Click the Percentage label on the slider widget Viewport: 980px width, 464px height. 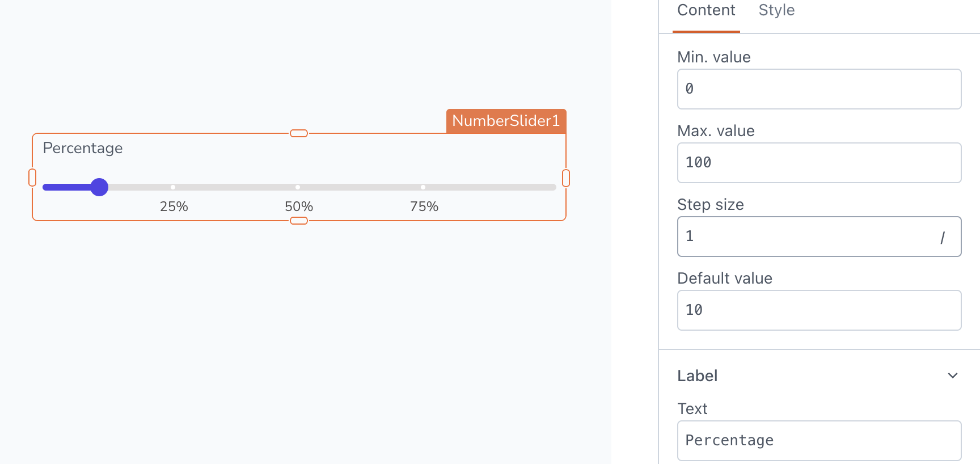[83, 148]
